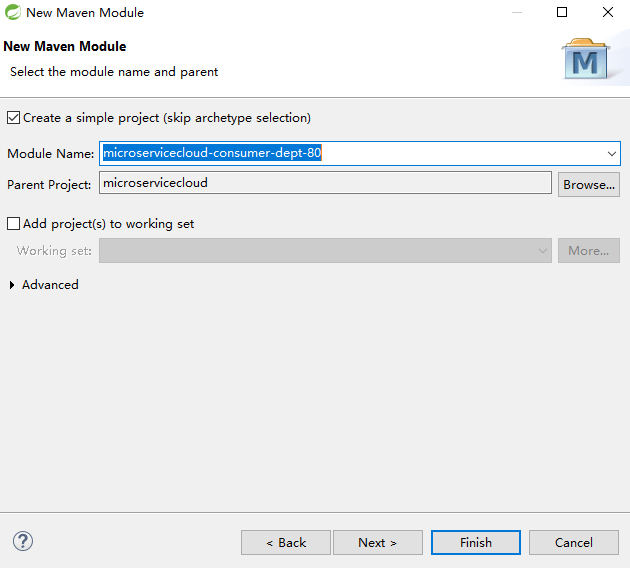Click Finish to create the module
The width and height of the screenshot is (630, 568).
tap(476, 543)
